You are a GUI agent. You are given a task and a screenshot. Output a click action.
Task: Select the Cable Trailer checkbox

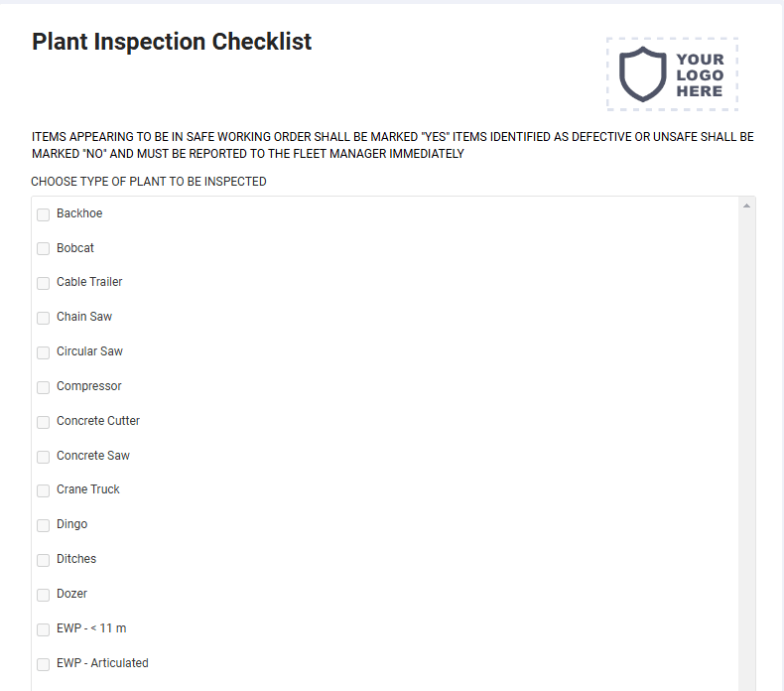pyautogui.click(x=44, y=283)
